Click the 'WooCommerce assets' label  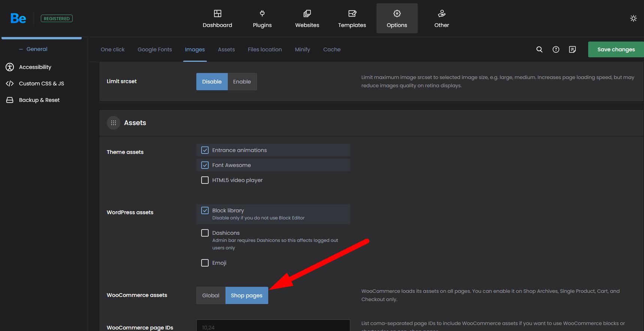(137, 295)
